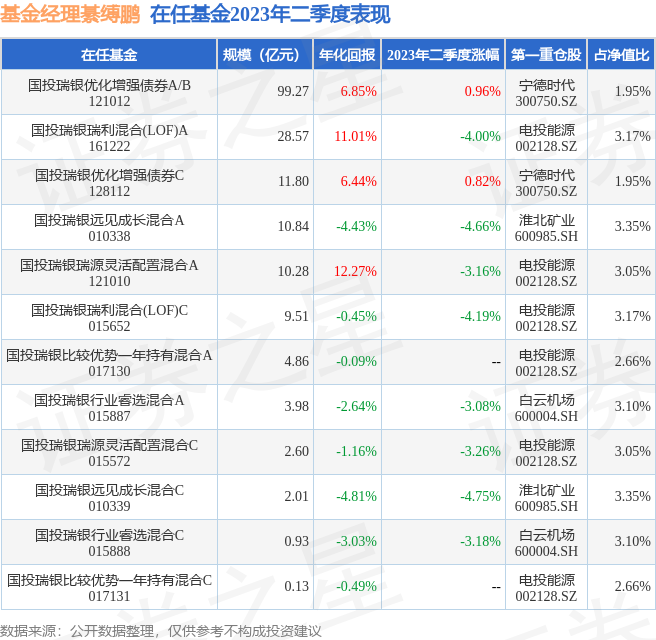Click the scale value 3.98
The image size is (656, 640).
(296, 406)
